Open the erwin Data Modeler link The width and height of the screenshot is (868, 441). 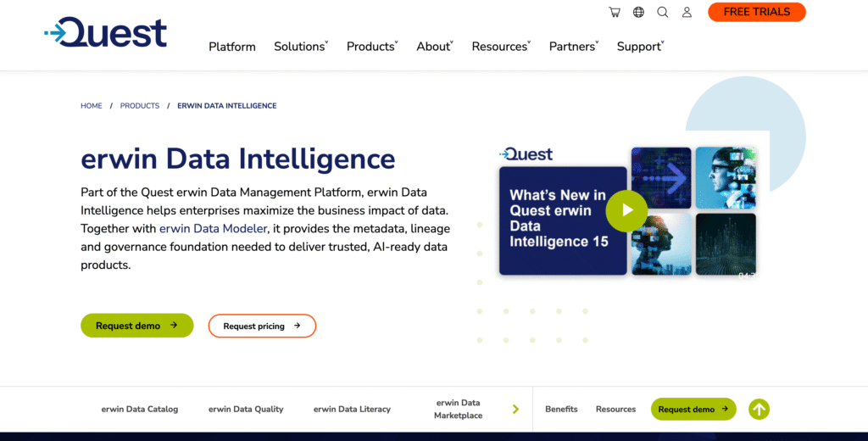coord(213,229)
